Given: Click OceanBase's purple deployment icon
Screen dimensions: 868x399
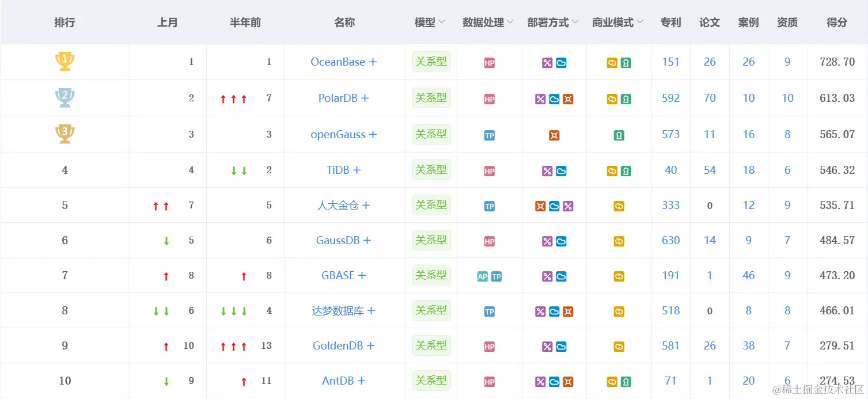Looking at the screenshot, I should 547,63.
